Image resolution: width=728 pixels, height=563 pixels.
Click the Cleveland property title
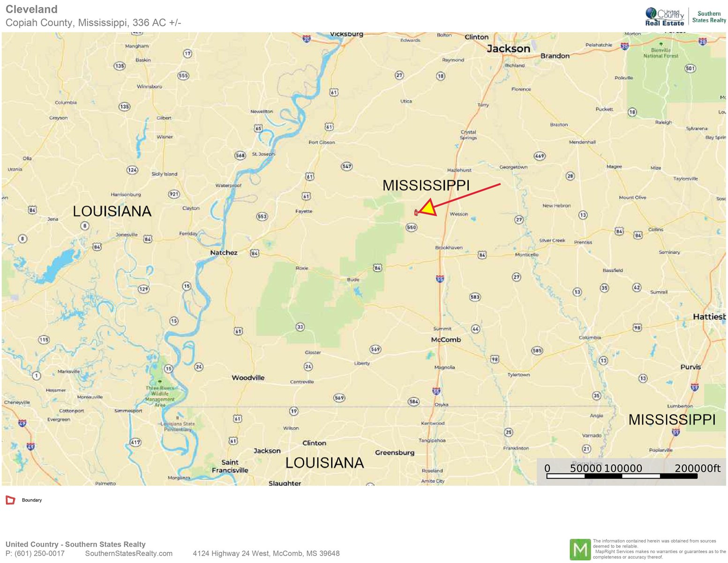(31, 9)
